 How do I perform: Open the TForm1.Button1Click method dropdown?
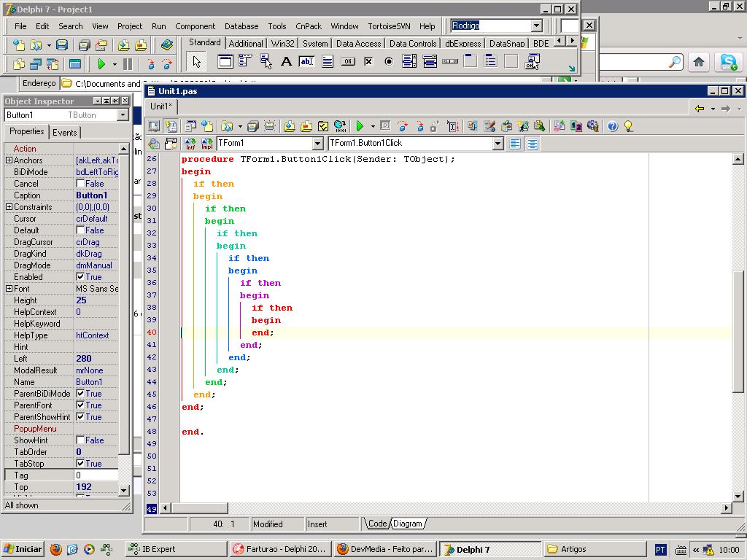coord(498,144)
